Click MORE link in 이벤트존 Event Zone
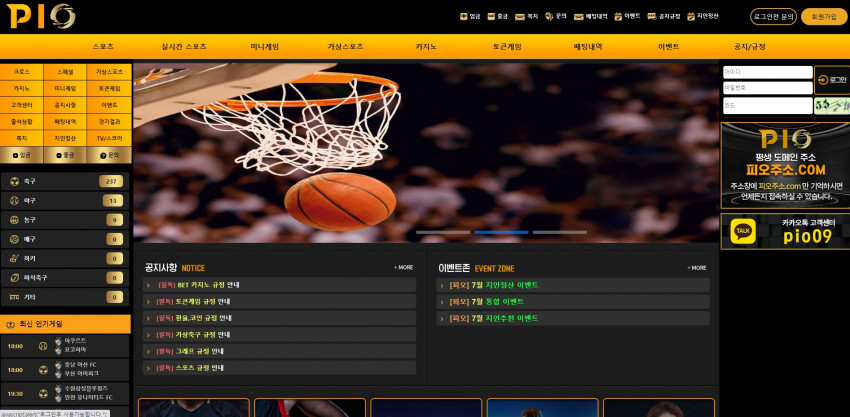The image size is (850, 417). 697,267
